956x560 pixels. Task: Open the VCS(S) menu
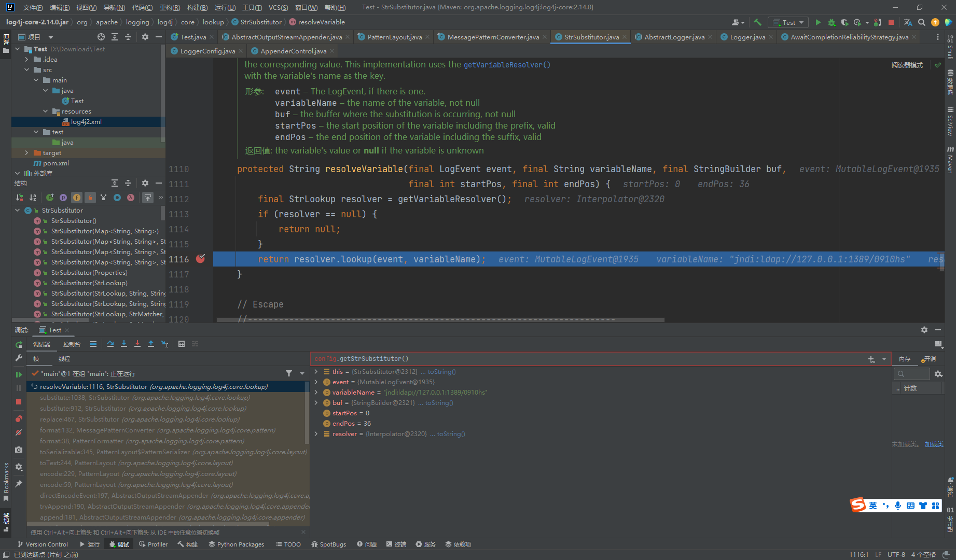(x=278, y=7)
